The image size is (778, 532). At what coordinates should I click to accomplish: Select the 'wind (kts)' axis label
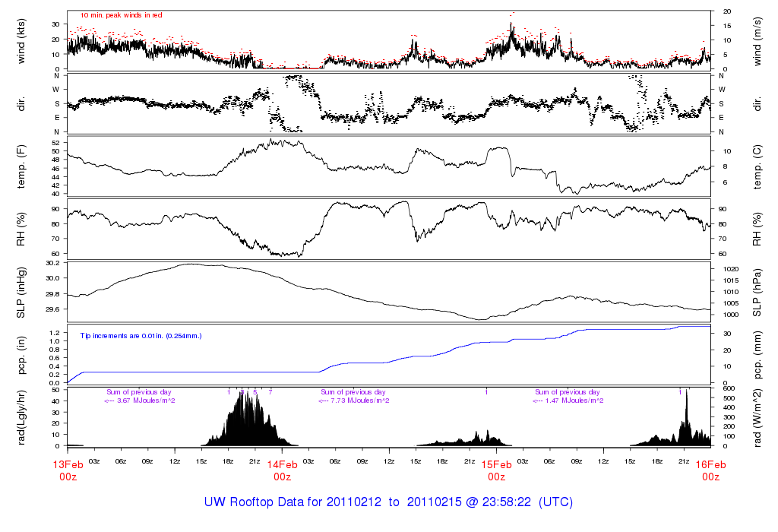tap(21, 41)
